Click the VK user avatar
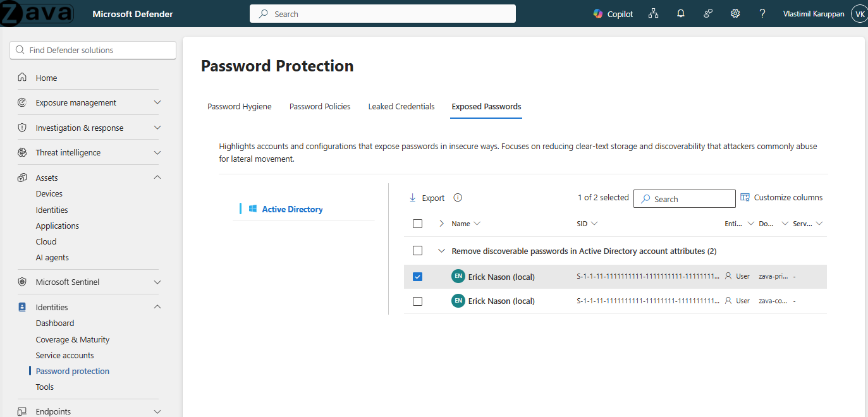 pos(860,14)
